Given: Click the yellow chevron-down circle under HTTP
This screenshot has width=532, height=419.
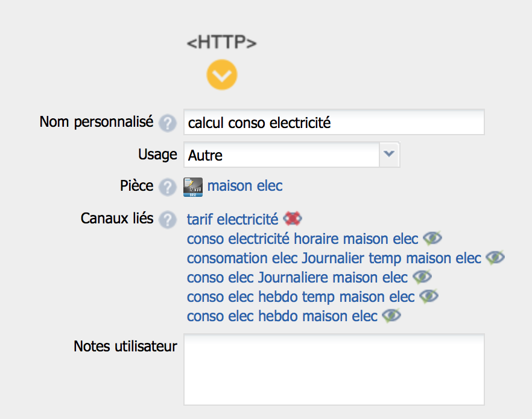Looking at the screenshot, I should (222, 75).
